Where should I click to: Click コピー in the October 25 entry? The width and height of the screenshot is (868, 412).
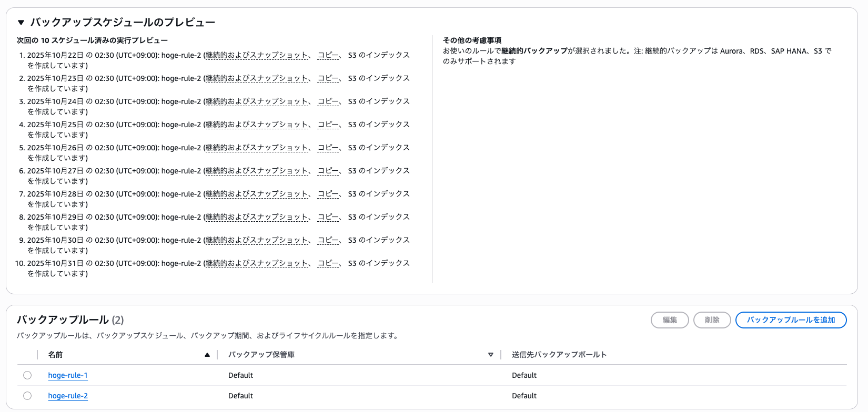(x=328, y=125)
